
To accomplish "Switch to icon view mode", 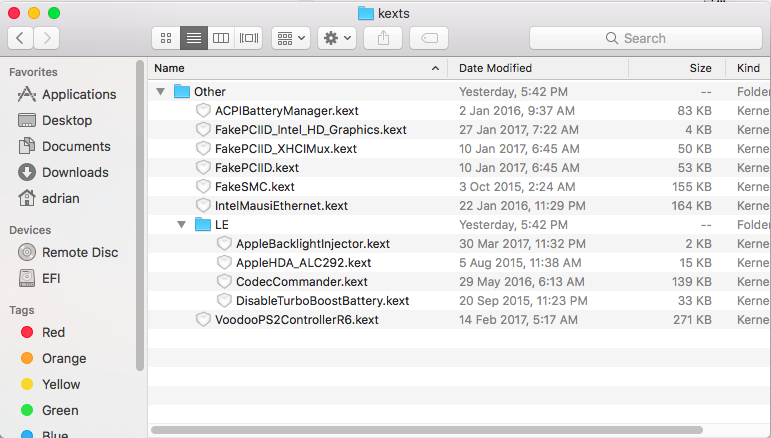I will click(x=166, y=38).
